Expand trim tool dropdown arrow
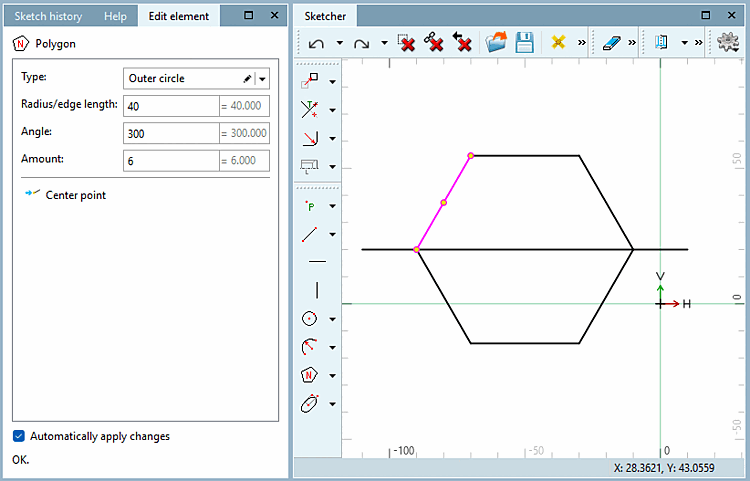Image resolution: width=750 pixels, height=481 pixels. [332, 110]
